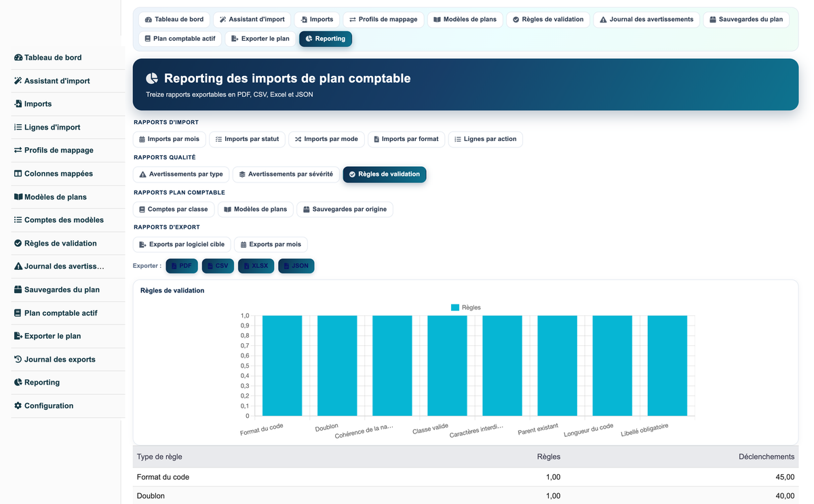
Task: Export the report as JSON
Action: tap(296, 266)
